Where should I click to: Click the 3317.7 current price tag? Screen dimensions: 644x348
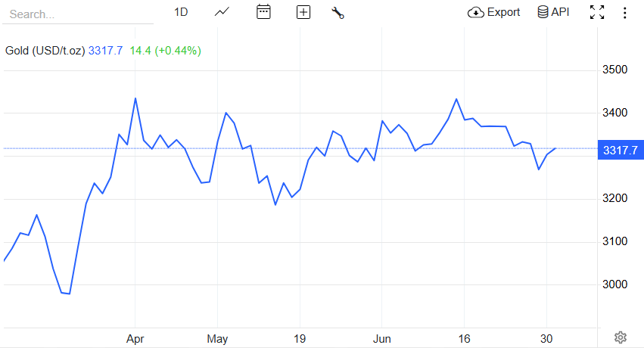[621, 150]
